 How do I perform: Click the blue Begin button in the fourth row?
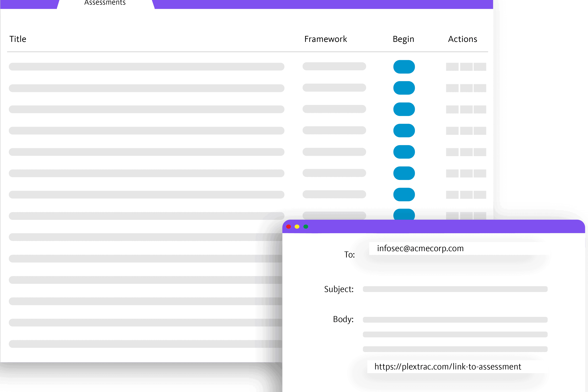tap(404, 131)
